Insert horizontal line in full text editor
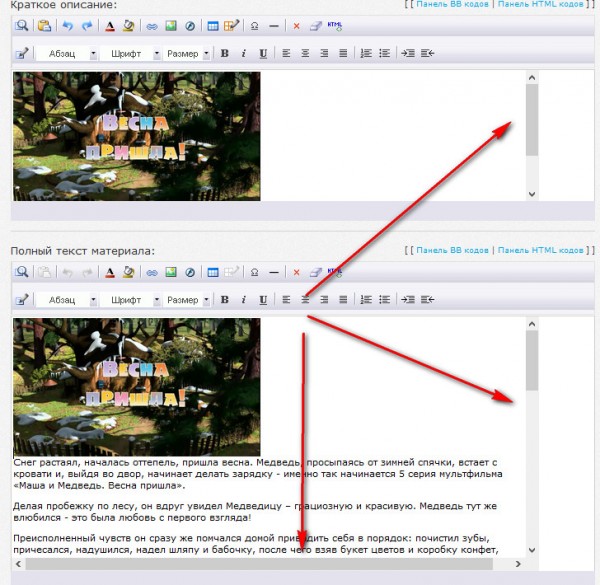Image resolution: width=600 pixels, height=585 pixels. (274, 272)
